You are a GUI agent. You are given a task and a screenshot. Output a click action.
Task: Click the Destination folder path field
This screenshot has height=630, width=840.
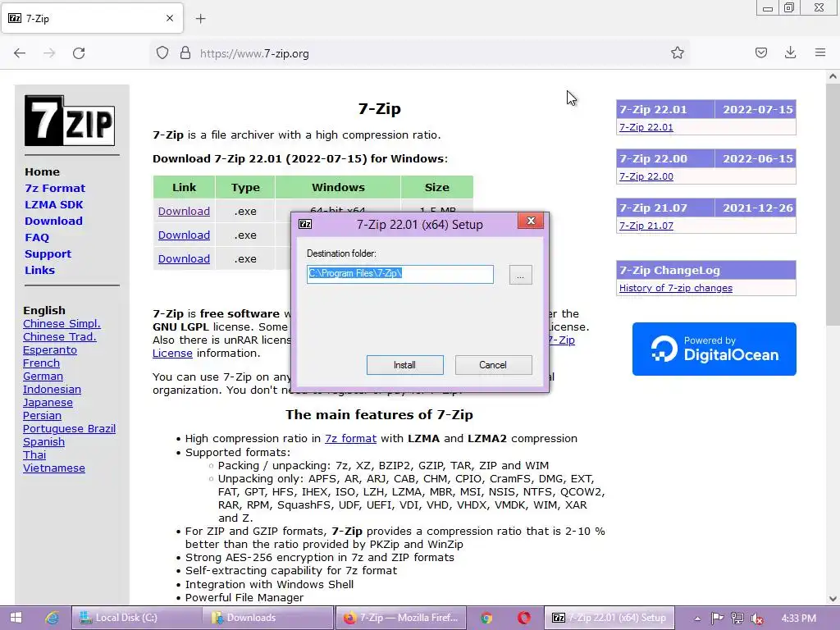click(399, 274)
